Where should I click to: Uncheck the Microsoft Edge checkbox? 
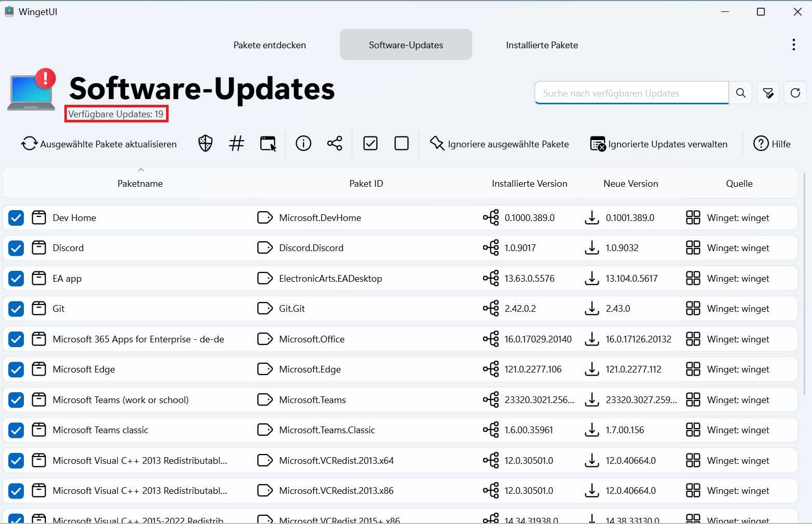pyautogui.click(x=16, y=369)
